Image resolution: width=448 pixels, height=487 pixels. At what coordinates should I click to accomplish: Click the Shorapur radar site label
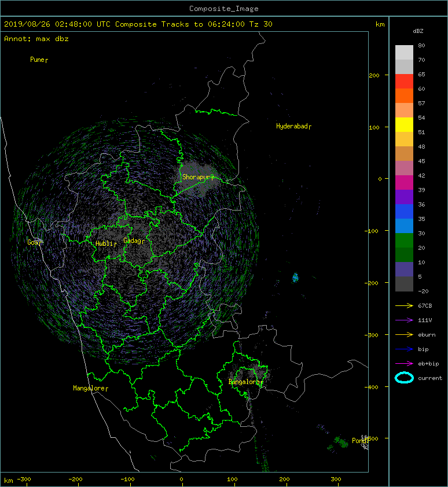[198, 177]
